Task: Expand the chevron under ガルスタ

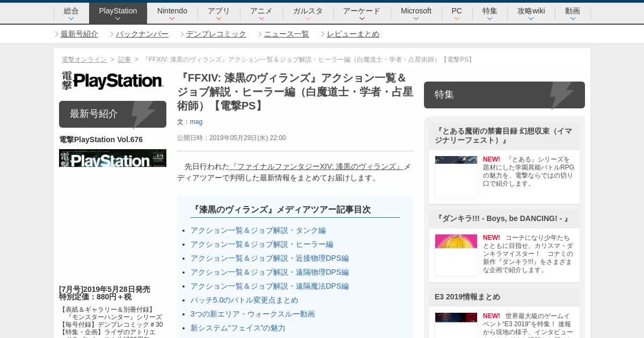Action: coord(308,19)
